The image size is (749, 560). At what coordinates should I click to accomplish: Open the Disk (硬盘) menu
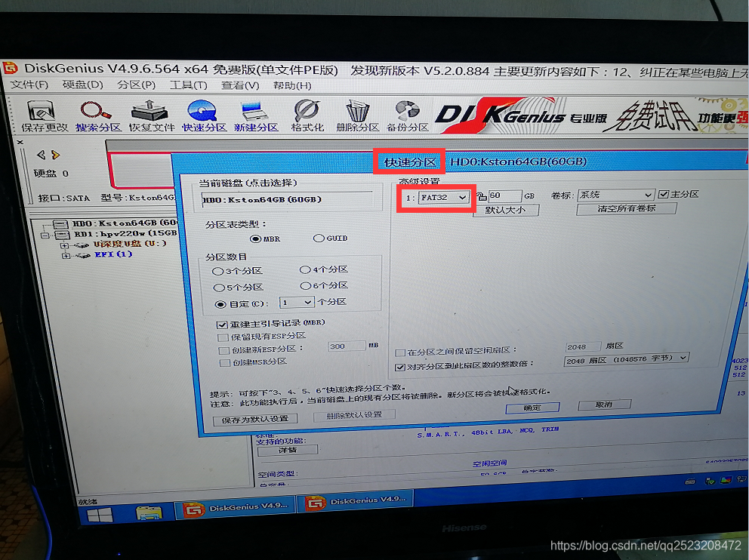pos(82,85)
